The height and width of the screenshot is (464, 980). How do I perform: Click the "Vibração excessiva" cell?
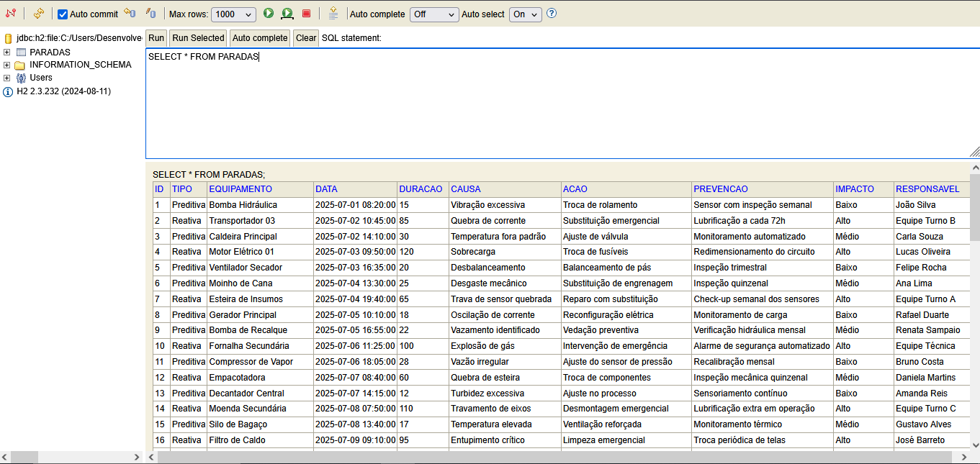point(505,205)
